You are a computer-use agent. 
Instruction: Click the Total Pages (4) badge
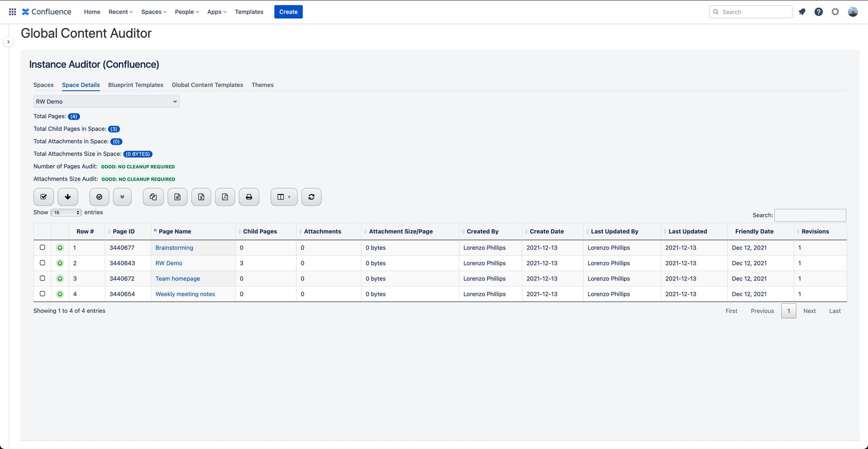74,116
